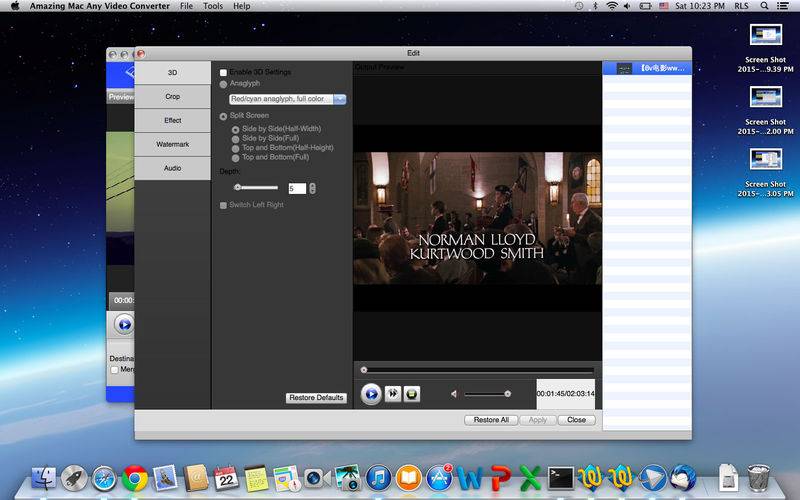This screenshot has height=500, width=800.
Task: Launch Safari from the Dock
Action: point(104,478)
